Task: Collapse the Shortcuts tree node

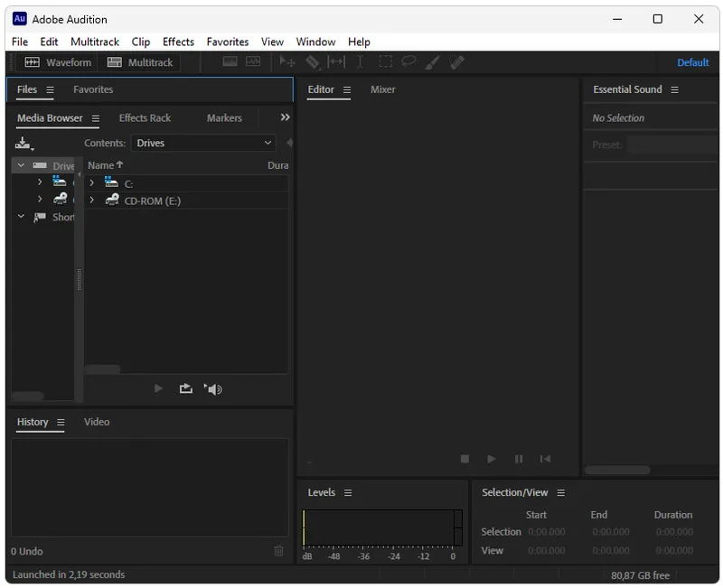Action: [21, 216]
